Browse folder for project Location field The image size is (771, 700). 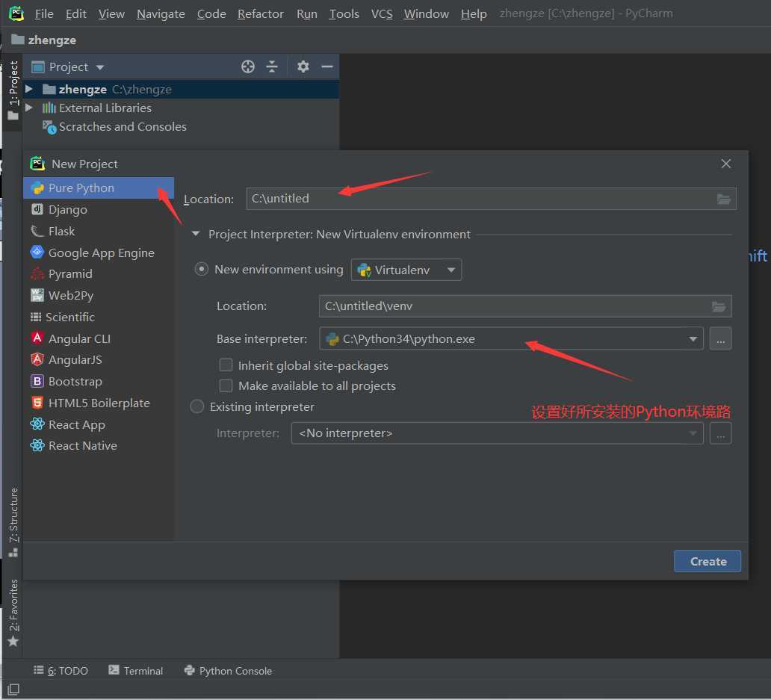pyautogui.click(x=723, y=199)
